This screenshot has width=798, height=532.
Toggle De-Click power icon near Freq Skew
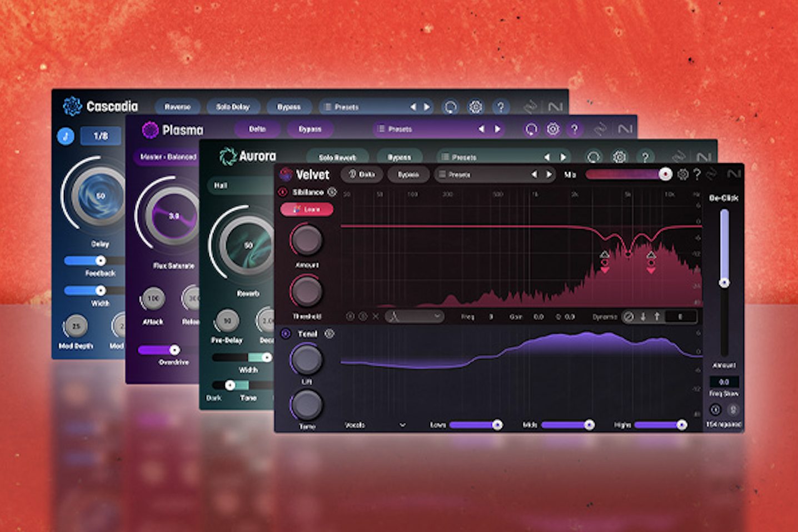716,410
